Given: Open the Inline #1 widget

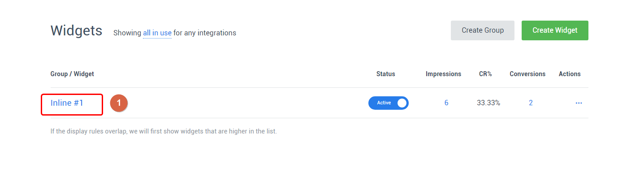Looking at the screenshot, I should pos(67,103).
